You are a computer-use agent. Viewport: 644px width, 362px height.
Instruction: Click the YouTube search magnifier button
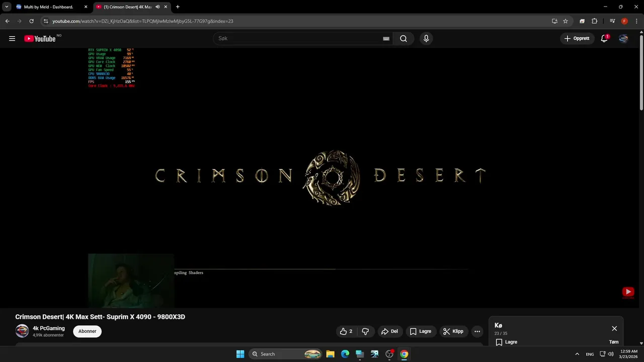[404, 39]
